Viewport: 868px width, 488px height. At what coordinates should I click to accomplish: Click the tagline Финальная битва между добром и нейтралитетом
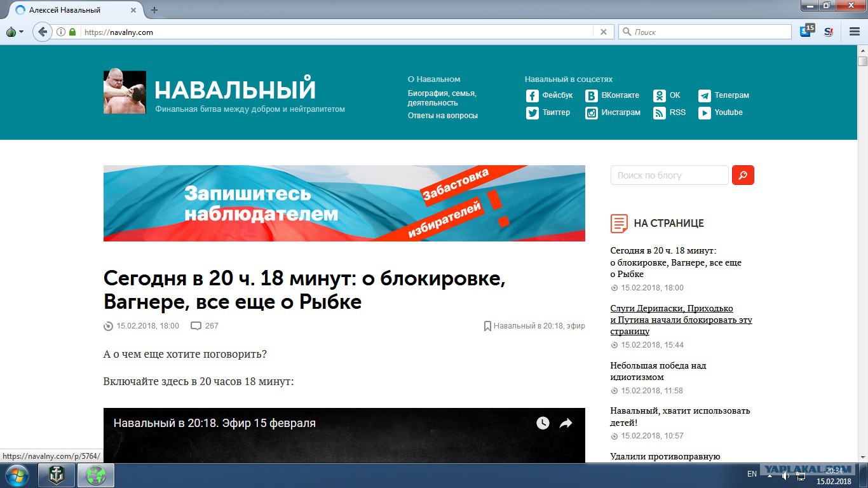[250, 109]
